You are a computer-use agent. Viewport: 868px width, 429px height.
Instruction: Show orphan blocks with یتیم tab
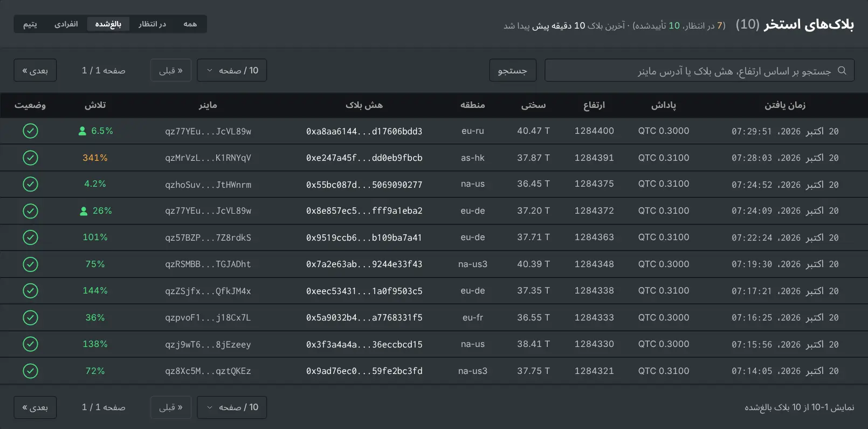tap(30, 24)
